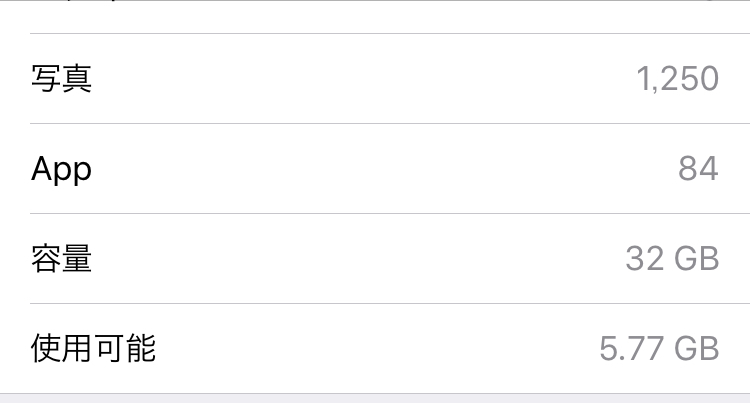The image size is (750, 403).
Task: Tap the 容量 label
Action: pyautogui.click(x=62, y=259)
